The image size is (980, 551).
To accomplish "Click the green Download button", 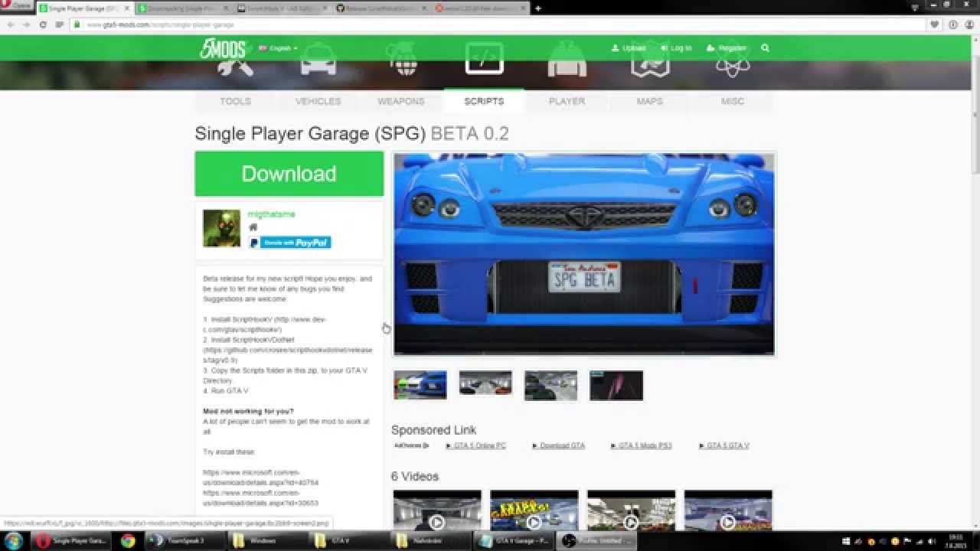I will [289, 174].
